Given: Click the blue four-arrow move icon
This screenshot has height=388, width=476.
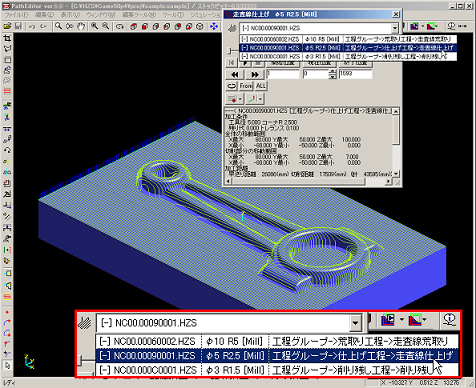Looking at the screenshot, I should (x=214, y=27).
